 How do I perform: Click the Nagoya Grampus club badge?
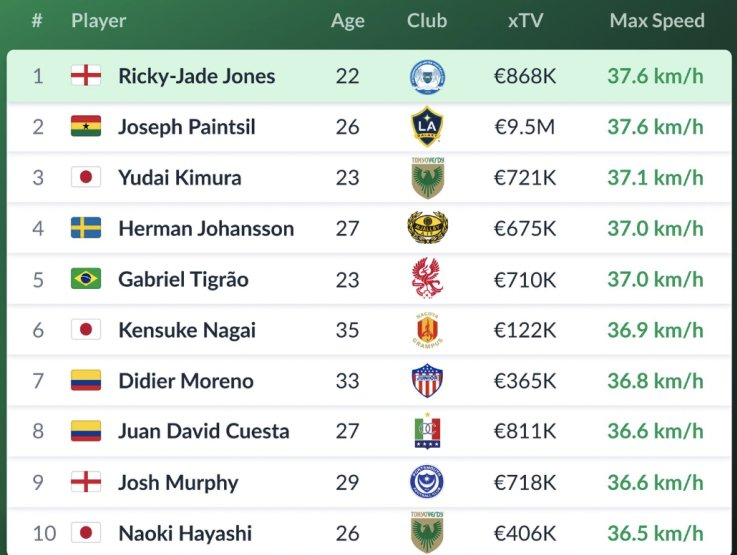click(427, 330)
